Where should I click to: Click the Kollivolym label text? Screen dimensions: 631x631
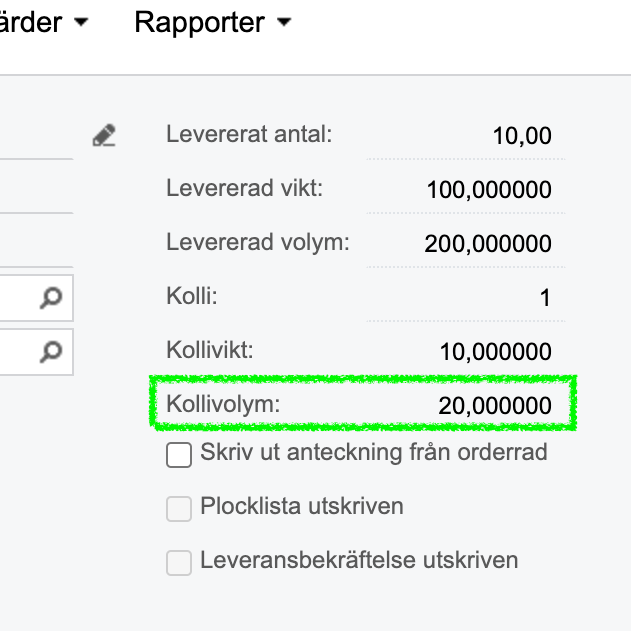tap(224, 405)
